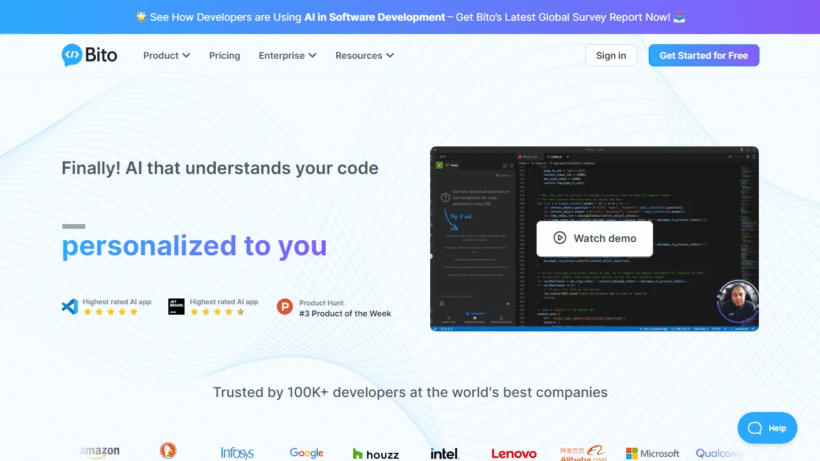Click the demo video IDE thumbnail

coord(595,238)
